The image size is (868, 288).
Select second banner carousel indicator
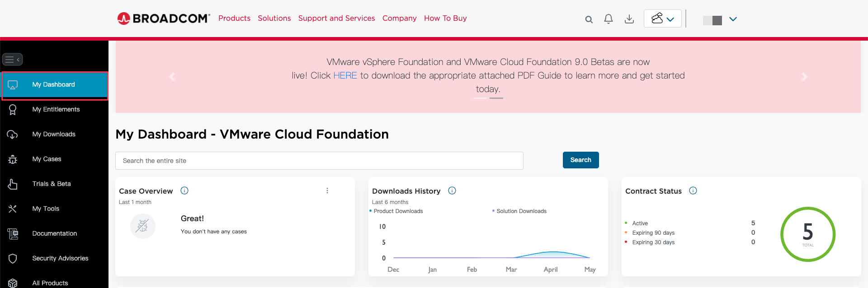[x=496, y=98]
